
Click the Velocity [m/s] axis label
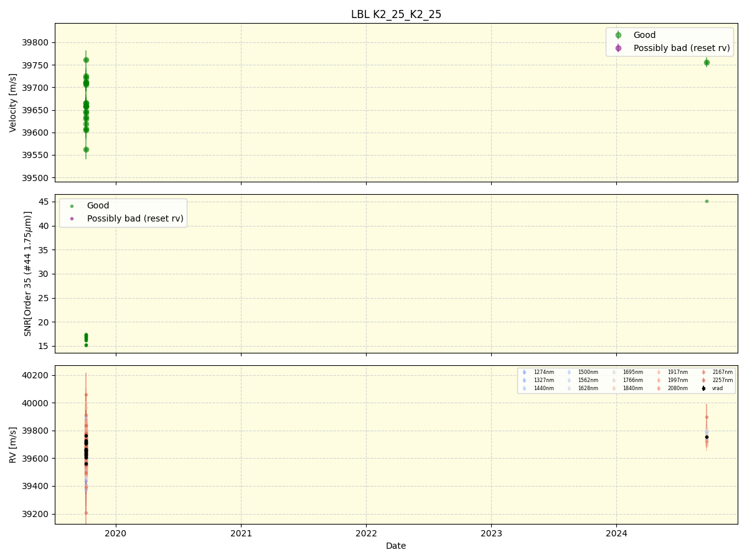click(13, 103)
